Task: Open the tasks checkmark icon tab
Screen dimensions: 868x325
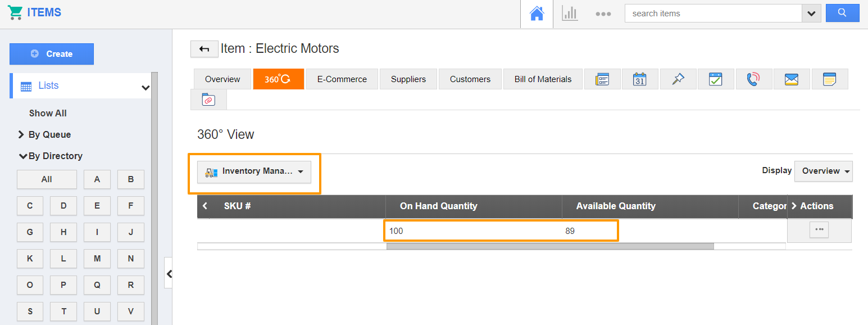Action: (716, 79)
